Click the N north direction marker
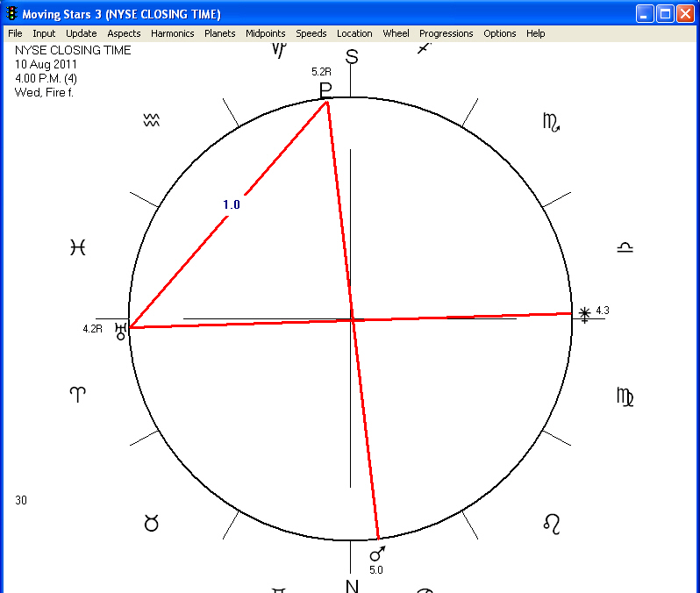The image size is (700, 593). point(353,585)
